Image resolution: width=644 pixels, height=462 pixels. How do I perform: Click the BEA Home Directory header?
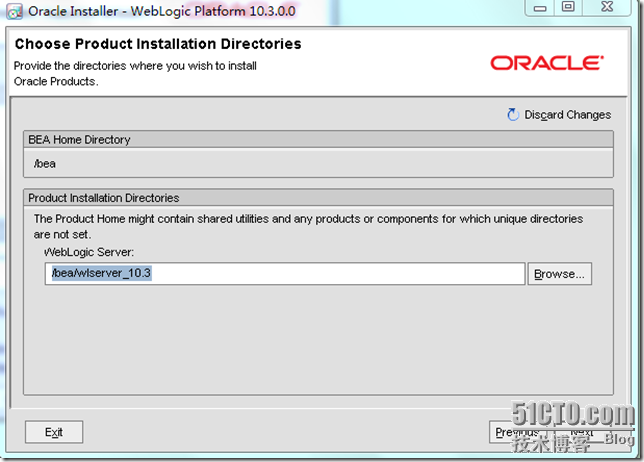318,140
